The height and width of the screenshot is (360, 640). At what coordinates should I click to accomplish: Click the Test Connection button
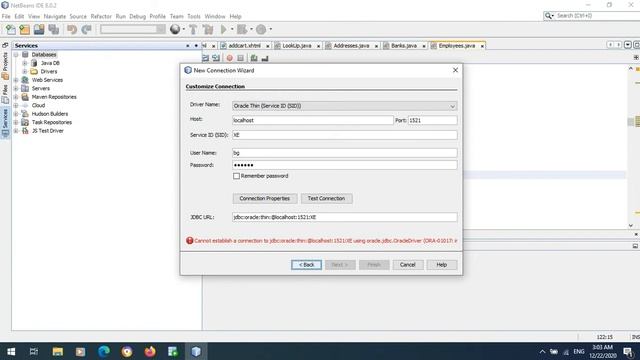(x=327, y=198)
